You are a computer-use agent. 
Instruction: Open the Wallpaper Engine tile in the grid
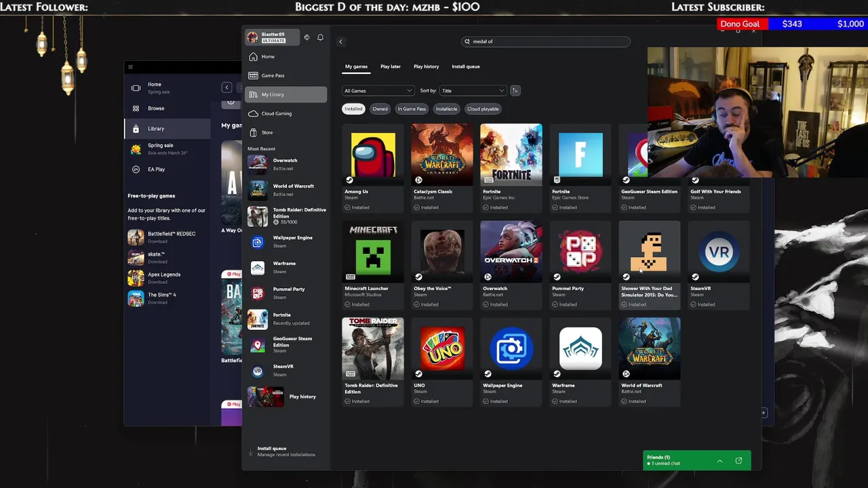click(x=511, y=361)
